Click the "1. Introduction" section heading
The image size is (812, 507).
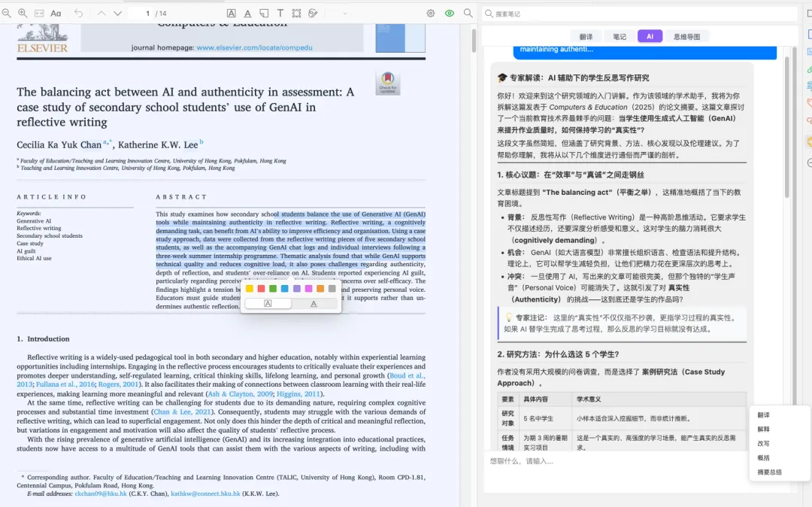click(x=43, y=339)
